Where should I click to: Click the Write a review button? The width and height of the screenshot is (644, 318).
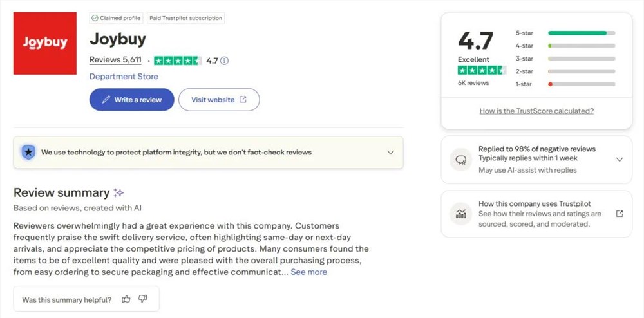click(131, 100)
